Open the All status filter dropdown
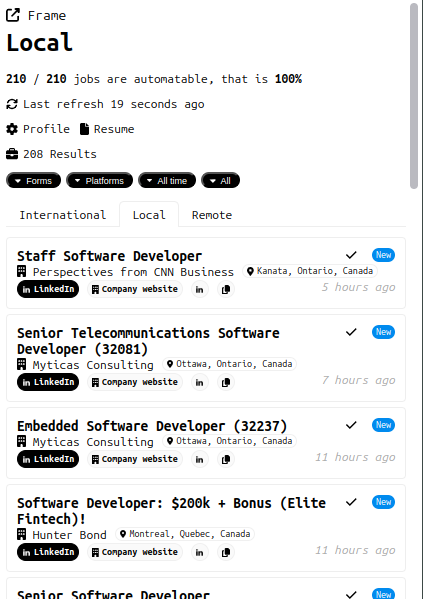This screenshot has height=599, width=423. click(220, 181)
